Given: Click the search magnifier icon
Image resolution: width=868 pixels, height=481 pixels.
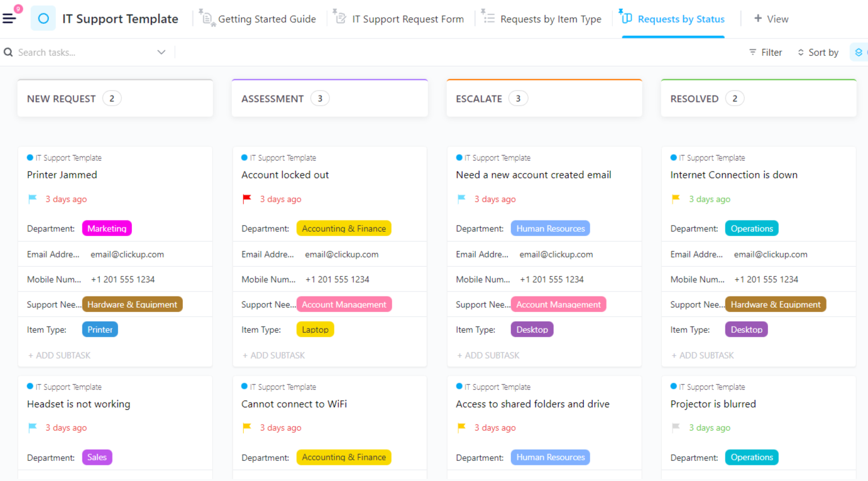Looking at the screenshot, I should 8,52.
